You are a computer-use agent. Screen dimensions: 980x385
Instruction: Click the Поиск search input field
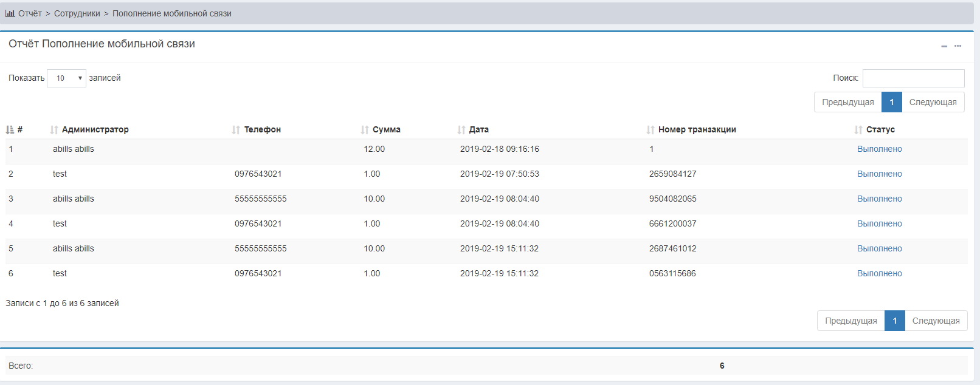click(913, 78)
